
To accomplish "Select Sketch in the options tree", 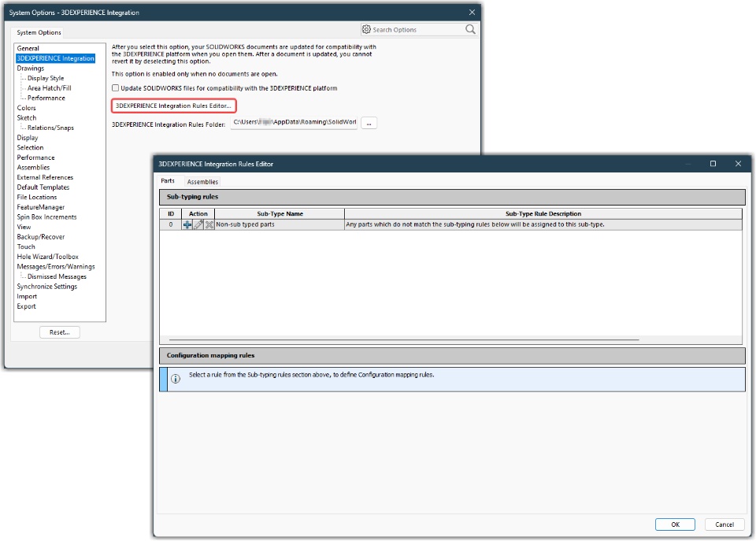I will pos(27,117).
